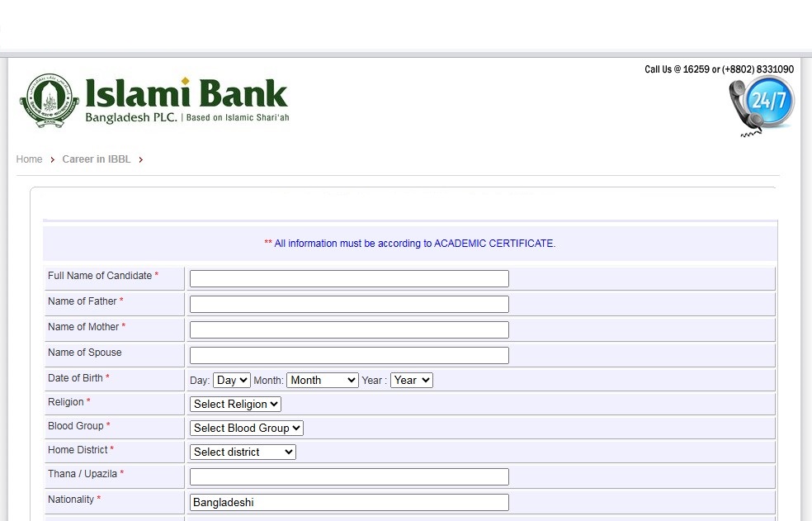Click the Call Us phone number text
The height and width of the screenshot is (521, 812).
point(719,69)
